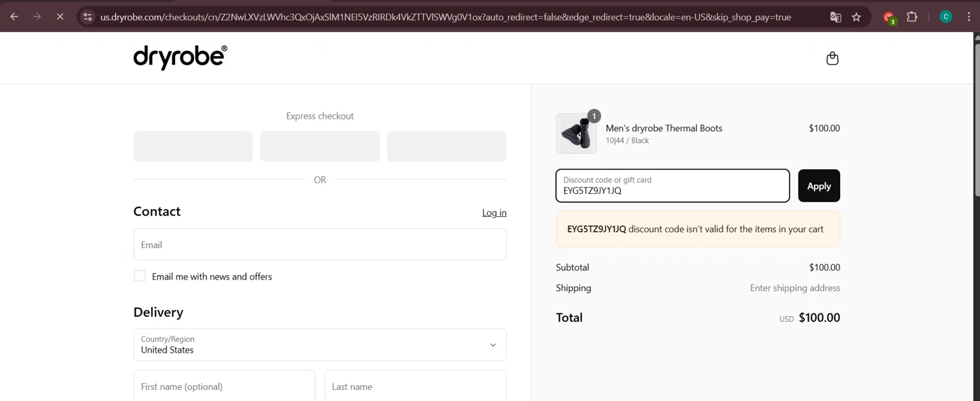Image resolution: width=980 pixels, height=401 pixels.
Task: Click the quantity badge on product image
Action: tap(593, 116)
